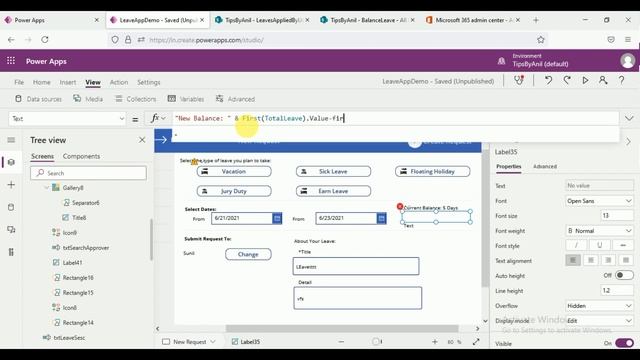Open the Font weight dropdown
The width and height of the screenshot is (640, 360).
[x=599, y=231]
